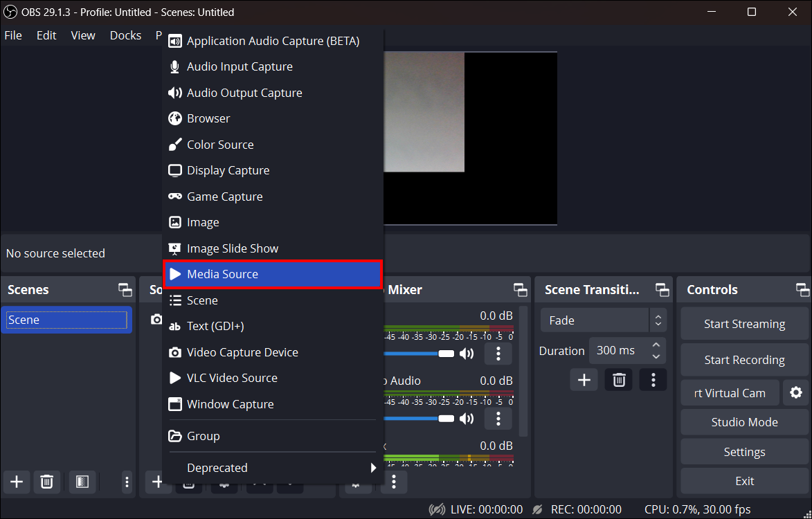Decrease transition duration with down arrow

pyautogui.click(x=656, y=356)
